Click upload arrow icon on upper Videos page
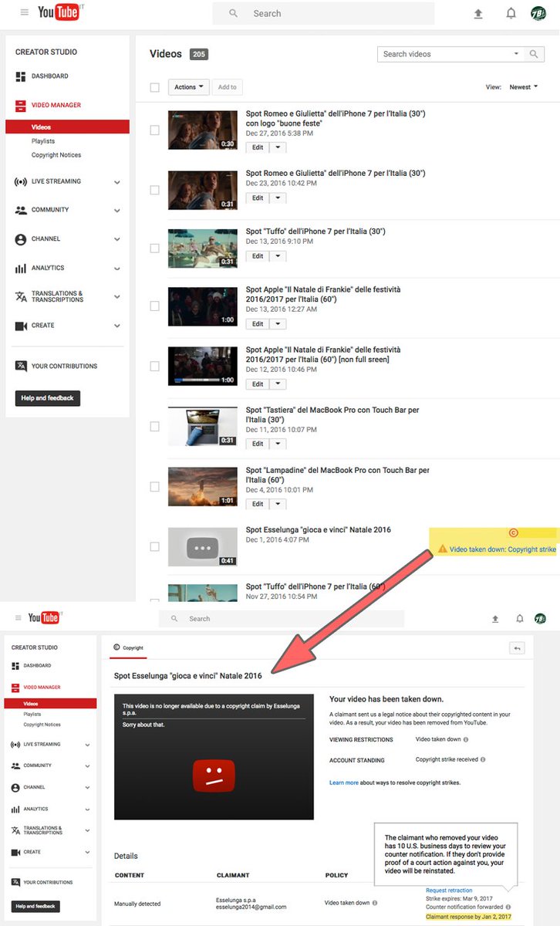The image size is (560, 926). (478, 13)
